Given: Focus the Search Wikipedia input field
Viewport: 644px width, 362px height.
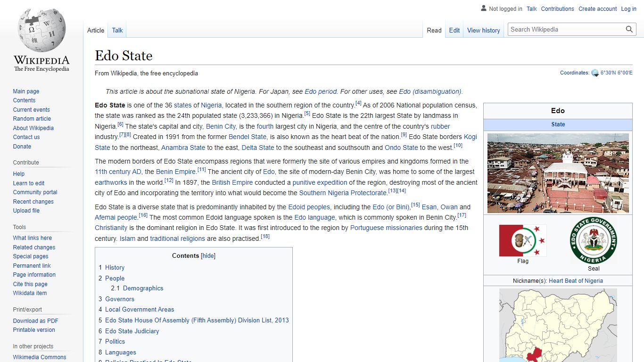Looking at the screenshot, I should click(x=567, y=29).
